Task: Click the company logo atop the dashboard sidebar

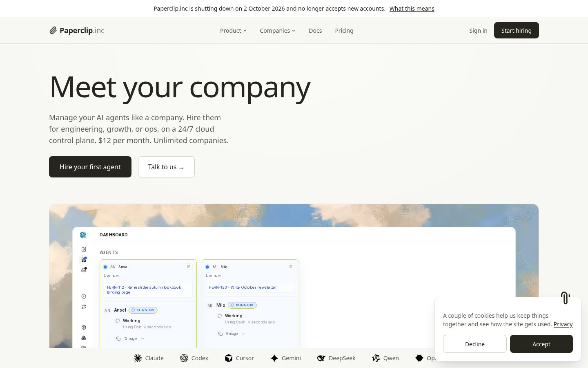Action: tap(83, 235)
